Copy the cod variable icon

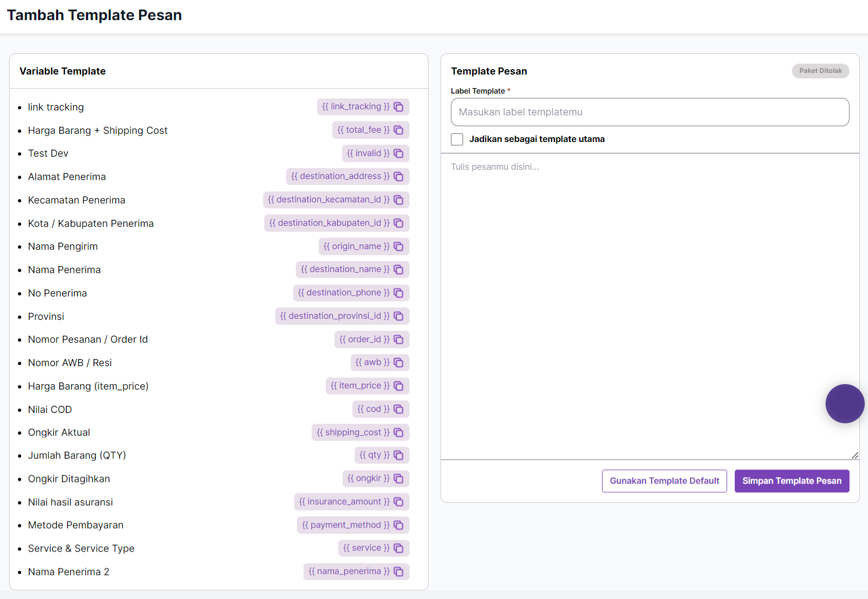click(x=399, y=409)
